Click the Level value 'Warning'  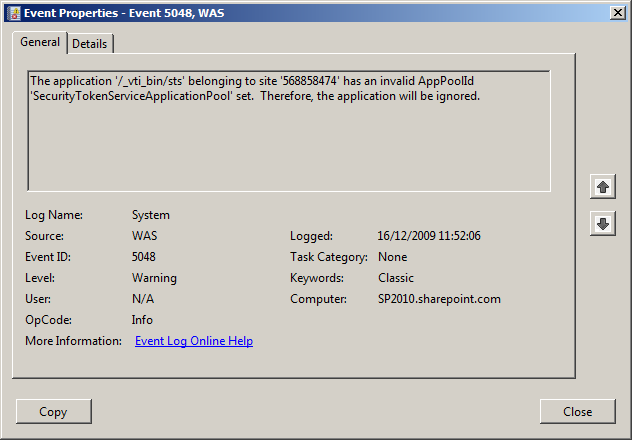pos(154,278)
